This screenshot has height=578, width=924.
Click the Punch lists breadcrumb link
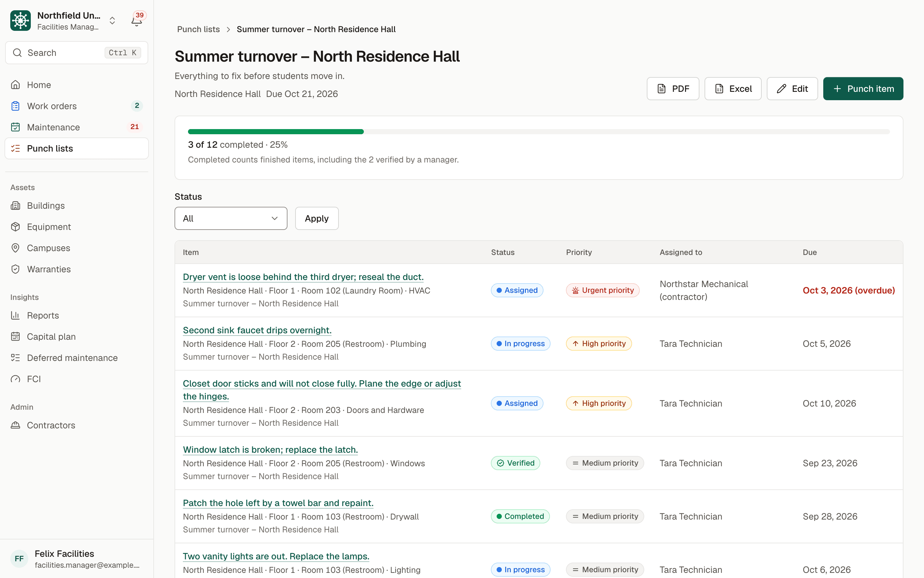198,30
